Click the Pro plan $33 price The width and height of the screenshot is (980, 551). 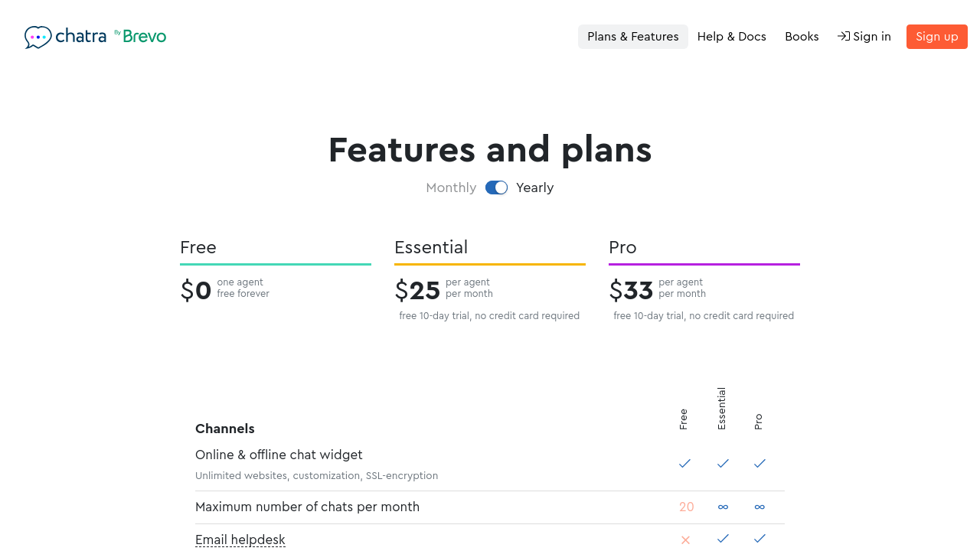coord(631,291)
